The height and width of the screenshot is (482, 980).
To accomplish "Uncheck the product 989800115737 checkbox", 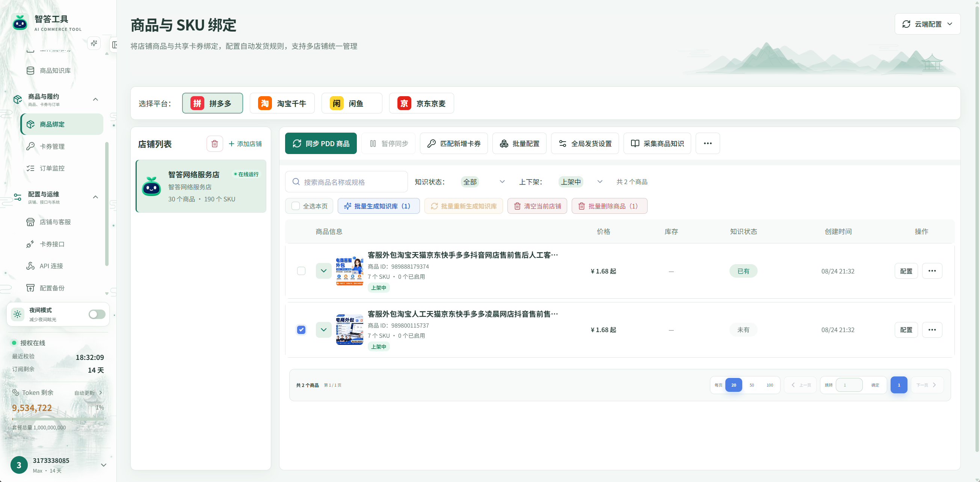I will pos(301,330).
